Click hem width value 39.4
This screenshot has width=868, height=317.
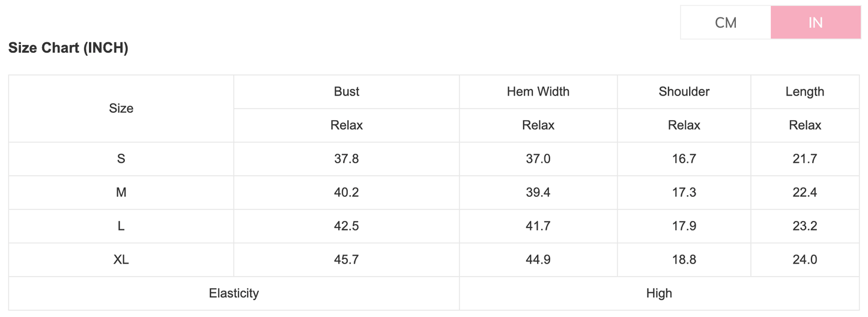coord(538,193)
